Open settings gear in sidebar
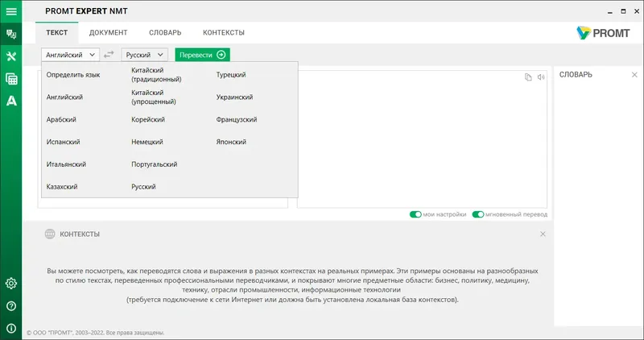This screenshot has height=340, width=644. [x=11, y=283]
